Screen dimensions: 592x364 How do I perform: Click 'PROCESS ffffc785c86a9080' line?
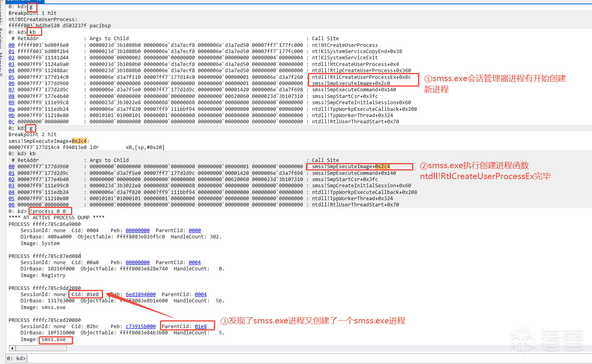[44, 224]
